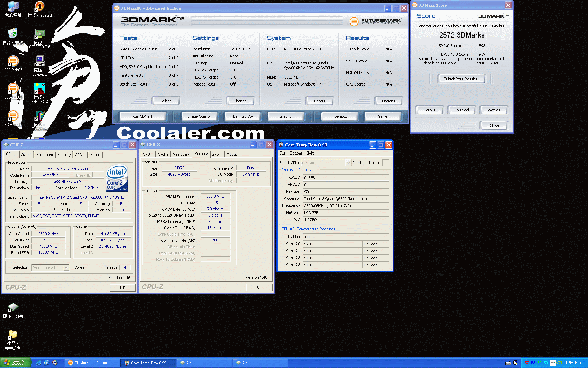Open the Start menu
Viewport: 588px width, 368px height.
pyautogui.click(x=16, y=363)
